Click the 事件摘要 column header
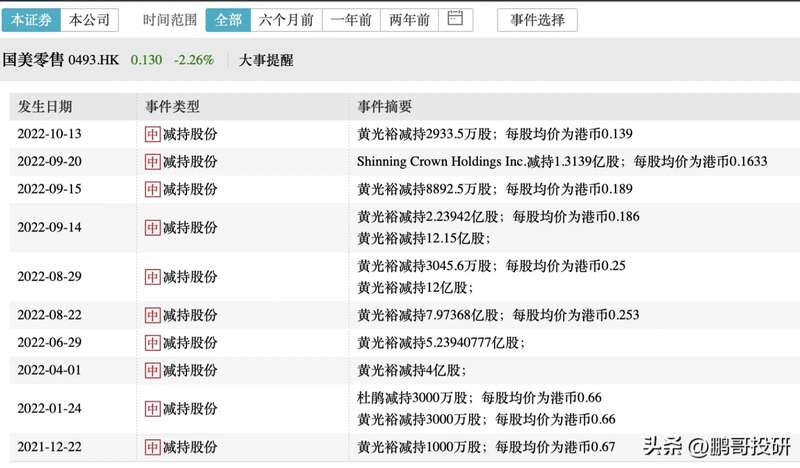 pos(385,107)
